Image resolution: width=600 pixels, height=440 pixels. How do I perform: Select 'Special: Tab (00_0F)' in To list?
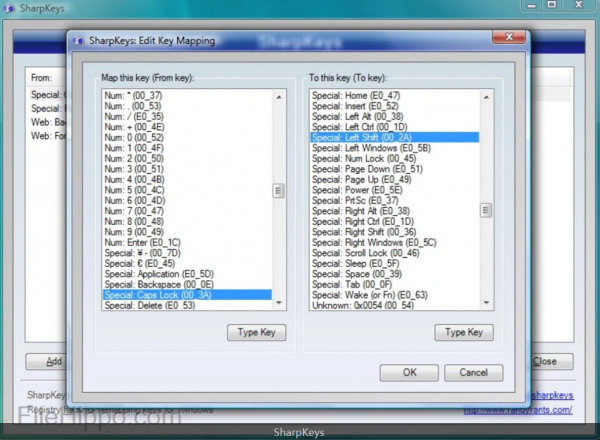(395, 284)
